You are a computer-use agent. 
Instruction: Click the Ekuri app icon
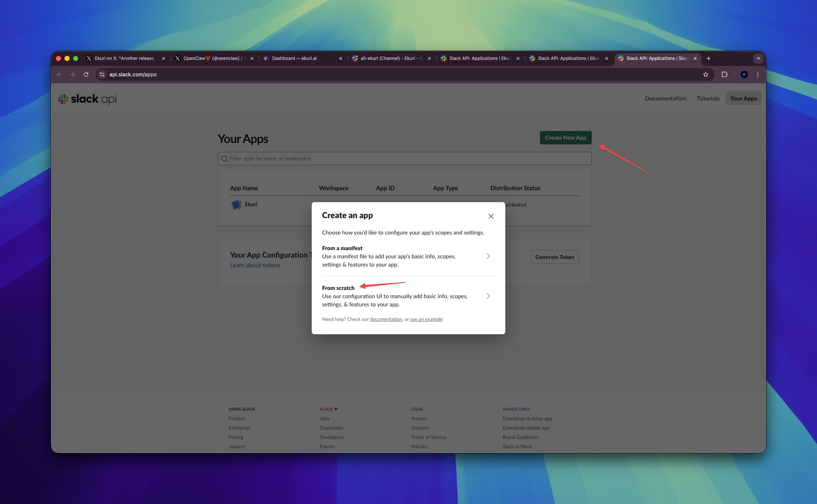[236, 204]
